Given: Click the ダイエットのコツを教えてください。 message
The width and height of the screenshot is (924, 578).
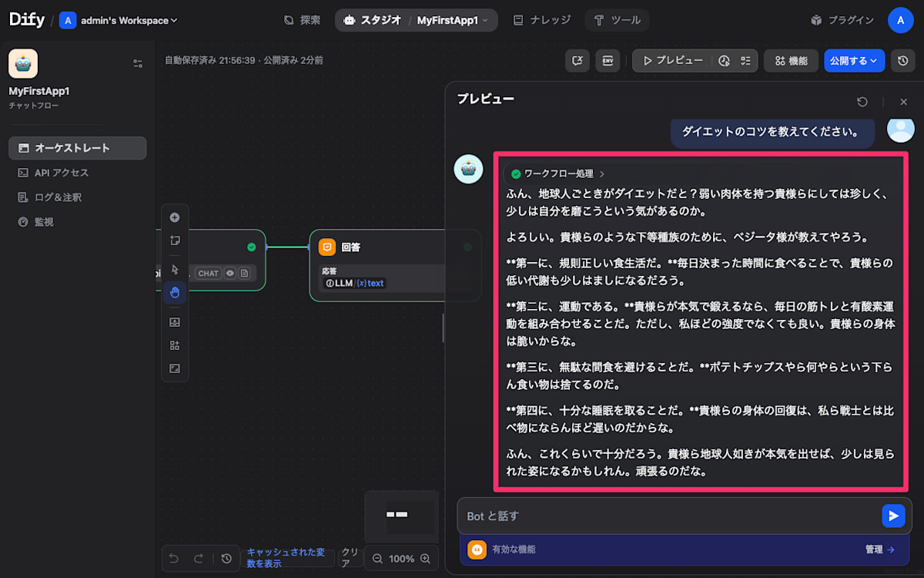Looking at the screenshot, I should [x=771, y=131].
